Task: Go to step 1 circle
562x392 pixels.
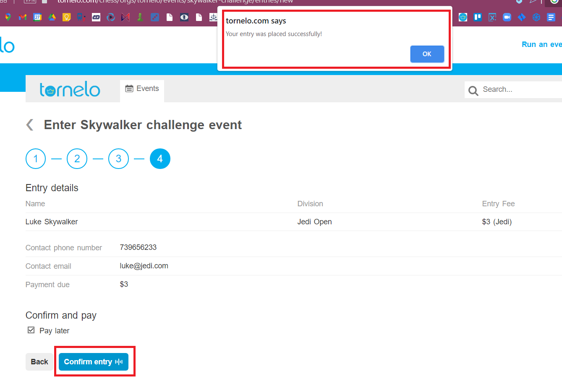Action: [36, 159]
